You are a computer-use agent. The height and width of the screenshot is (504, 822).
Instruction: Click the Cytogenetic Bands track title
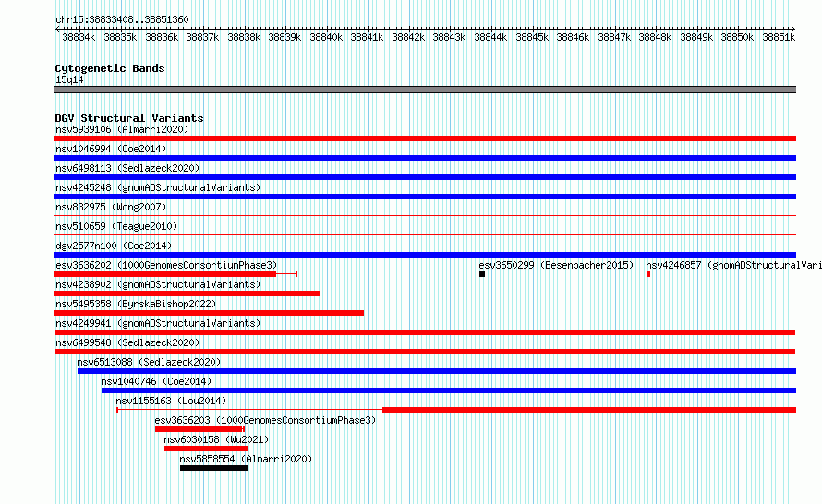tap(110, 68)
